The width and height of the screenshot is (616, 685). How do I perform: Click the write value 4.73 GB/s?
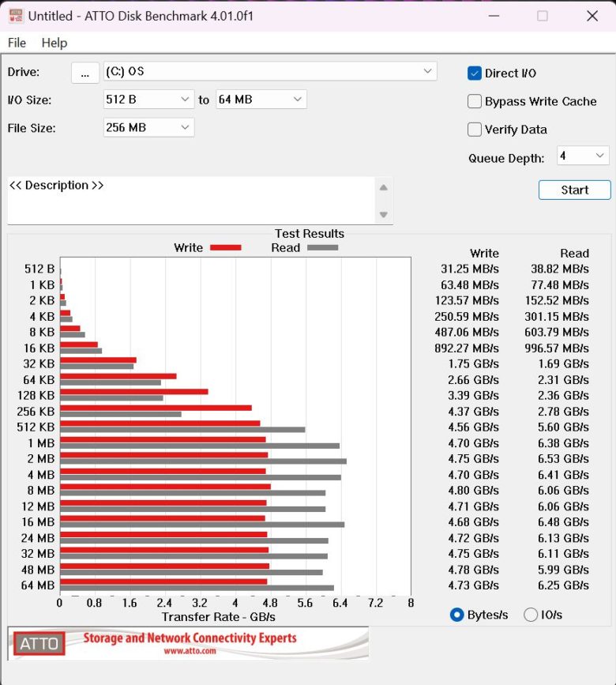click(474, 585)
